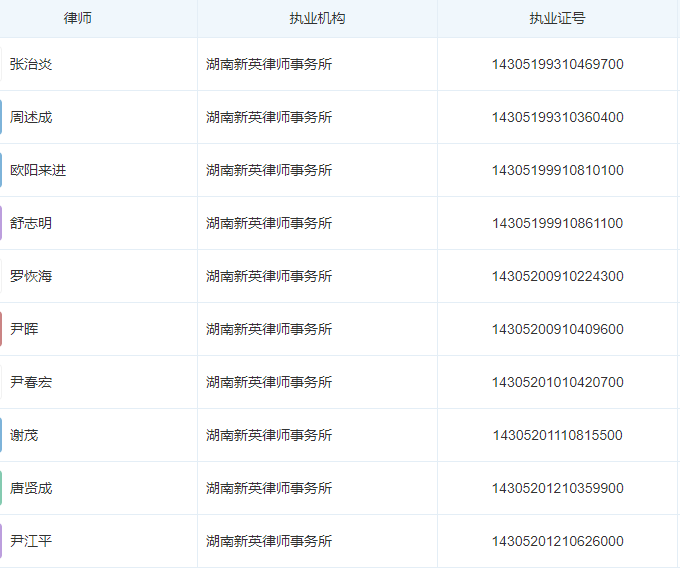
Task: Click 湖南新英律师事务所 in 周述成's row
Action: click(269, 117)
